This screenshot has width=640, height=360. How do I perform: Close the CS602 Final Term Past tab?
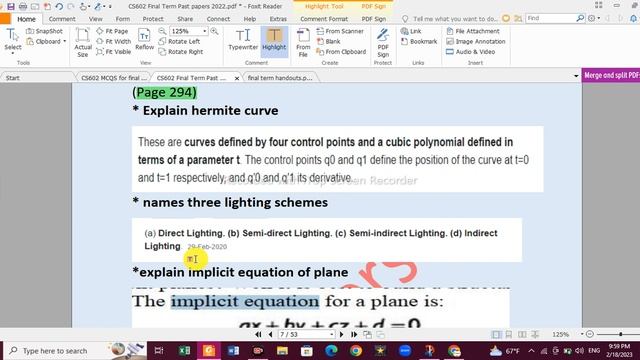click(x=237, y=78)
